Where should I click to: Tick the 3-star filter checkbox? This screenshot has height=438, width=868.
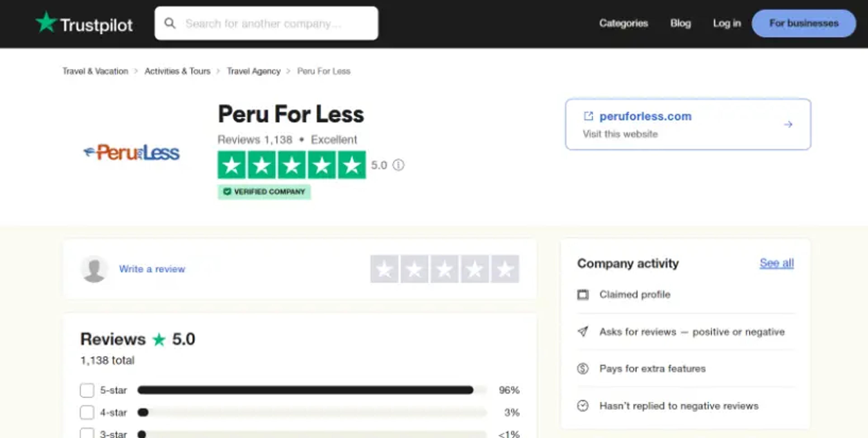[x=87, y=433]
